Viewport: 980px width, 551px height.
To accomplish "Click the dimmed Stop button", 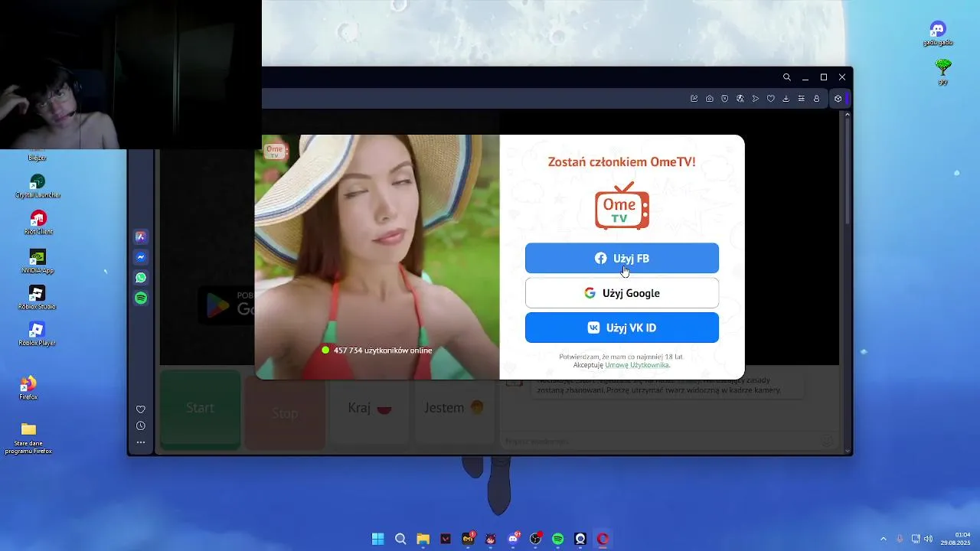I will [285, 413].
